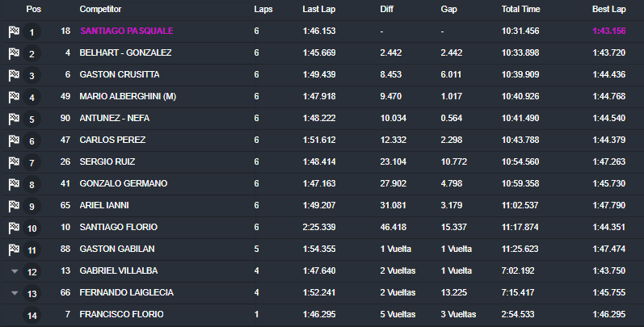644x327 pixels.
Task: Sort by the Pos column header
Action: [x=32, y=10]
